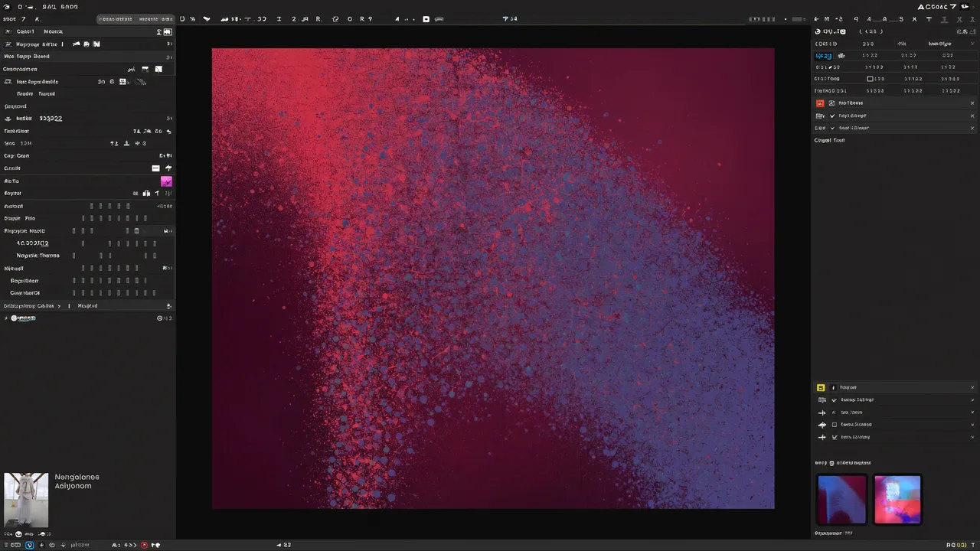
Task: Toggle the small box in highlighted tick-mark row
Action: coord(137,231)
